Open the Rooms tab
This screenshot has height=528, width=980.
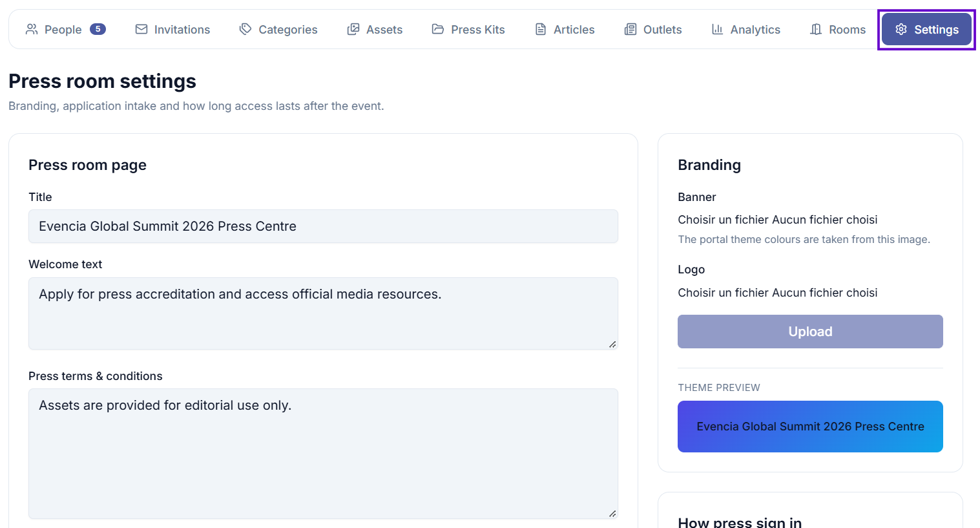(838, 29)
